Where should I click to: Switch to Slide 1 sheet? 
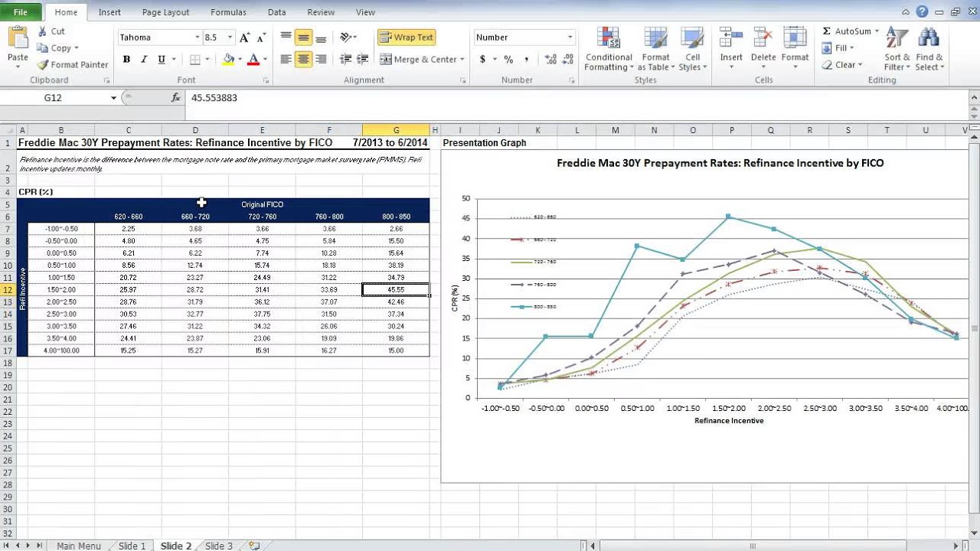click(132, 546)
